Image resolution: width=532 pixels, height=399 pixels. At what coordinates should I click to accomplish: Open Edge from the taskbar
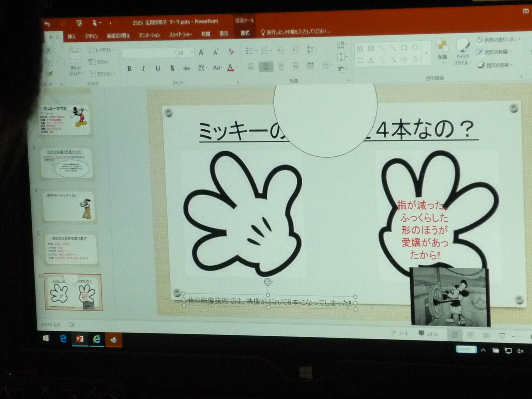[x=63, y=339]
